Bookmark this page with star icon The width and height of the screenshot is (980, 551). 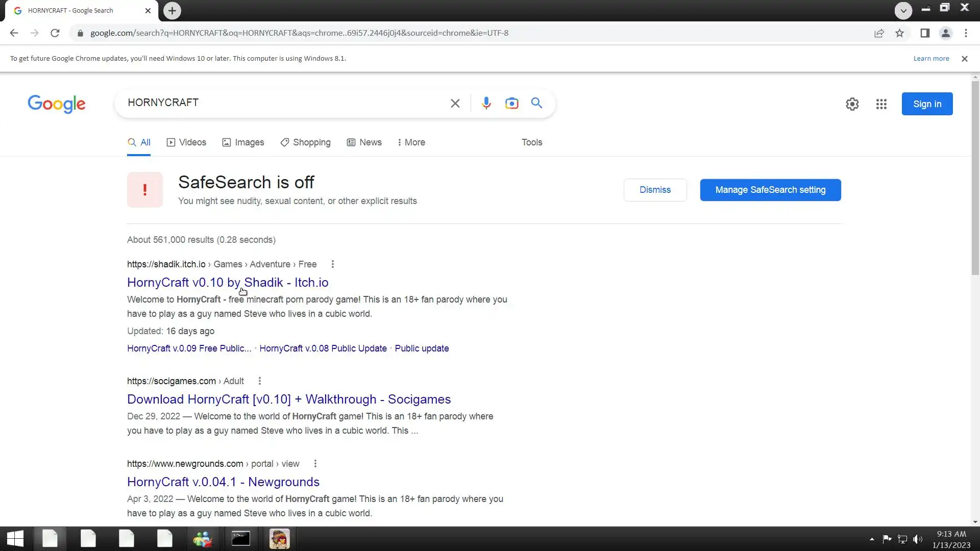point(899,33)
